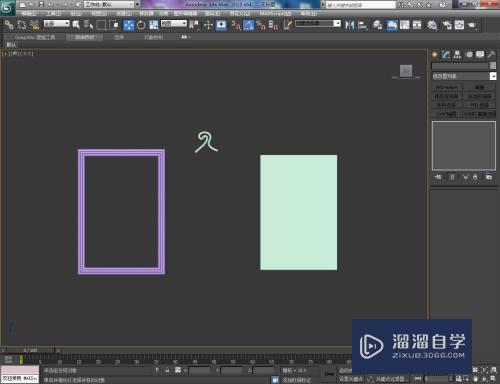Open Edit Named Selection Sets
The width and height of the screenshot is (500, 384).
click(288, 25)
